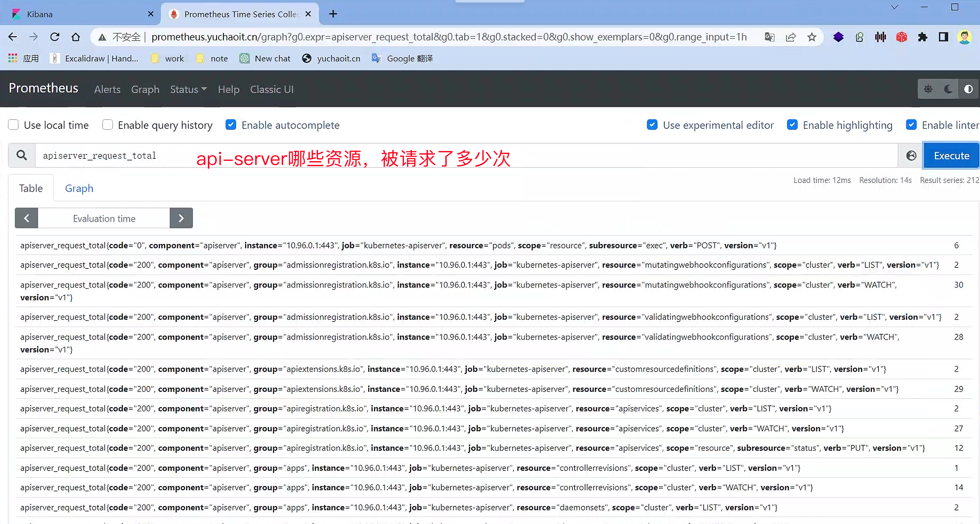
Task: Click the search magnifier icon beside query
Action: tap(22, 155)
